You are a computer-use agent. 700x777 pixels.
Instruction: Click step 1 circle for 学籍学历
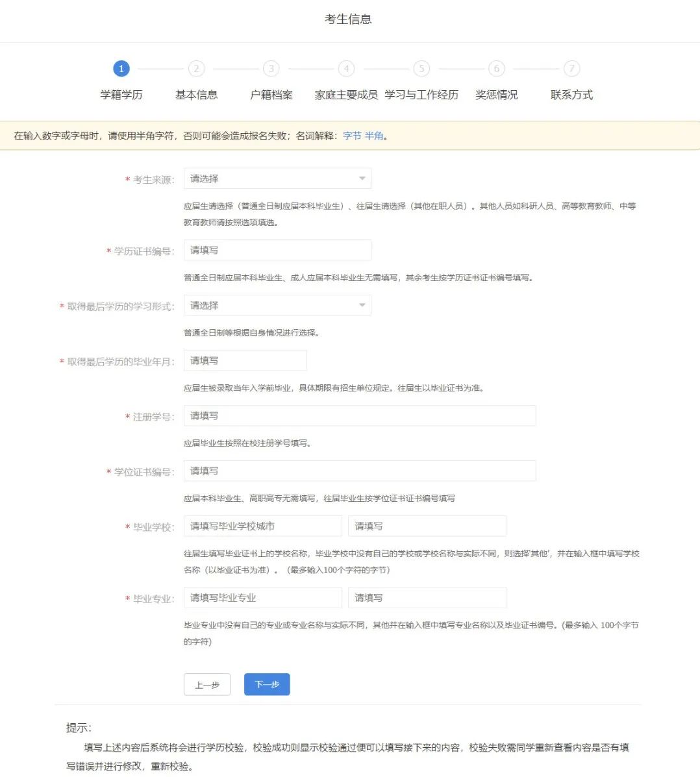coord(121,68)
